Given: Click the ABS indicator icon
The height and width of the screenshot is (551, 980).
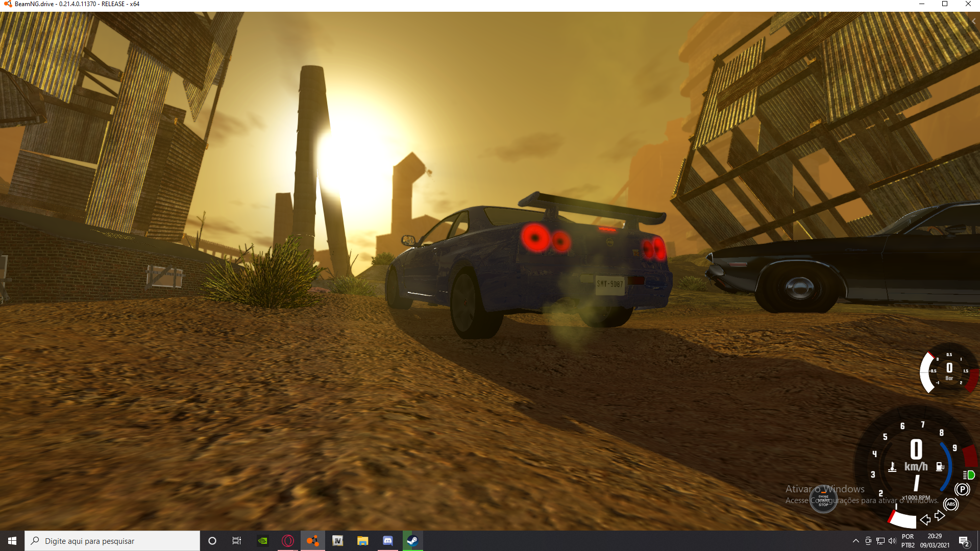Looking at the screenshot, I should 951,505.
